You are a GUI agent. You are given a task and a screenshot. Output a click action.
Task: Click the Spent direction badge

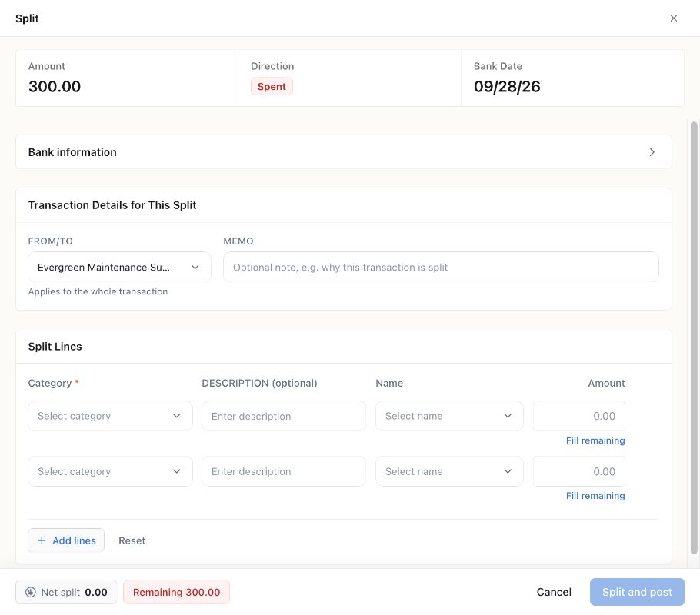(x=272, y=87)
